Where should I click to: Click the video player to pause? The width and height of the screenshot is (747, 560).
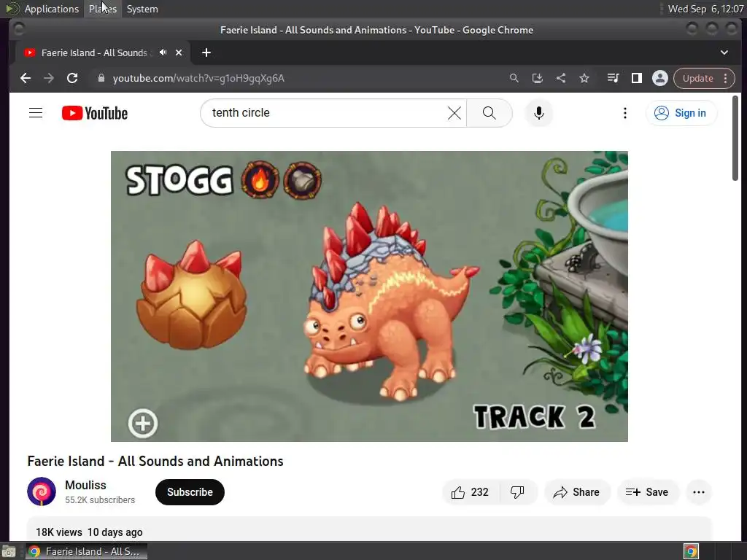click(369, 296)
